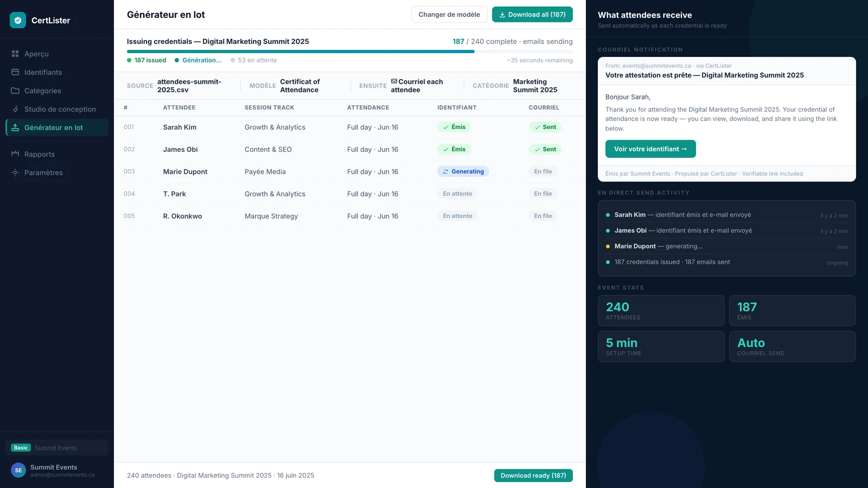Click James Obi activity entry in live feed
The height and width of the screenshot is (488, 868).
pos(727,230)
